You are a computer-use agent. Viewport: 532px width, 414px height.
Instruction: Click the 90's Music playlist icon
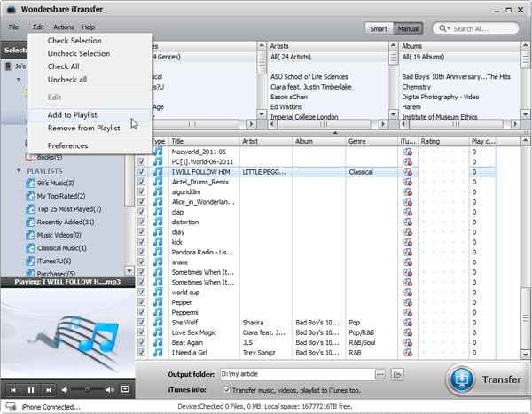tap(30, 184)
